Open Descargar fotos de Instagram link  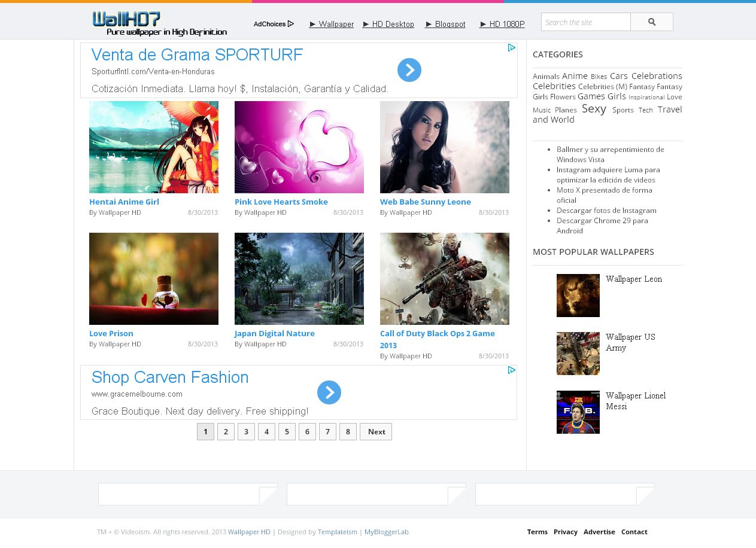606,211
